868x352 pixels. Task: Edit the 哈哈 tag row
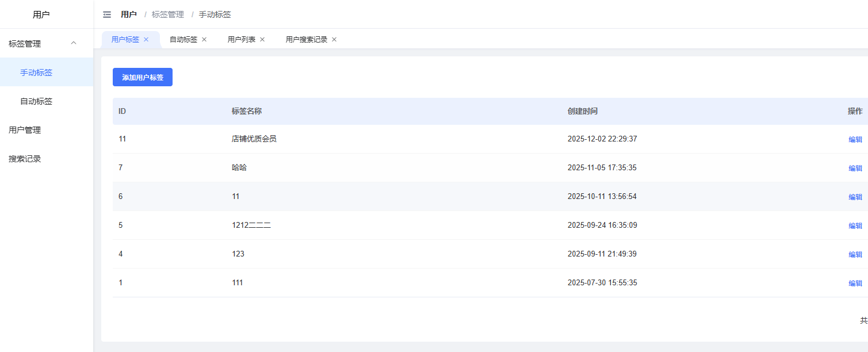point(855,168)
